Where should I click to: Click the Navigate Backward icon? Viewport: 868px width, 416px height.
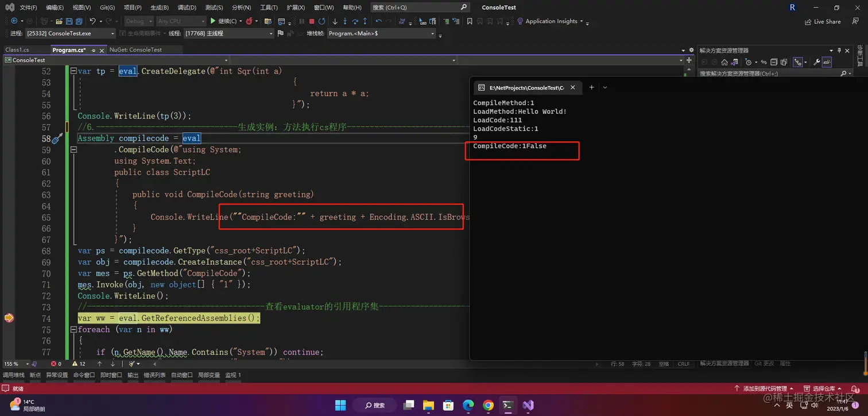(x=14, y=21)
